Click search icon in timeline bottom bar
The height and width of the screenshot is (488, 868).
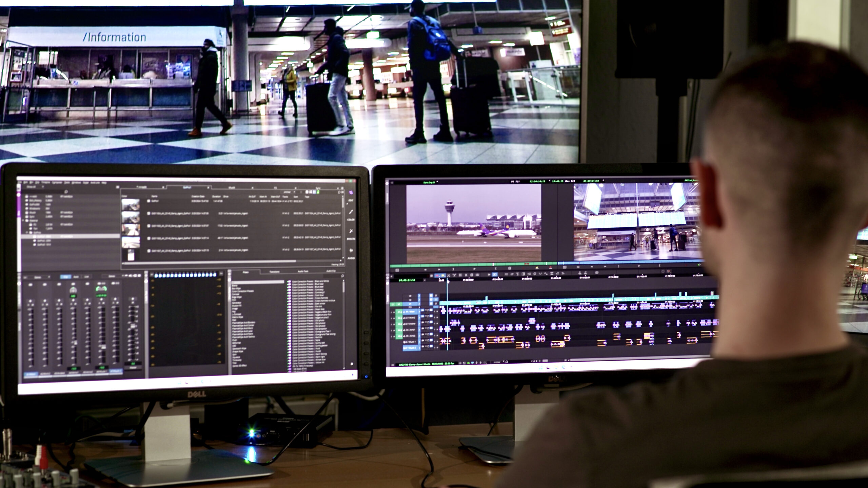[x=507, y=362]
